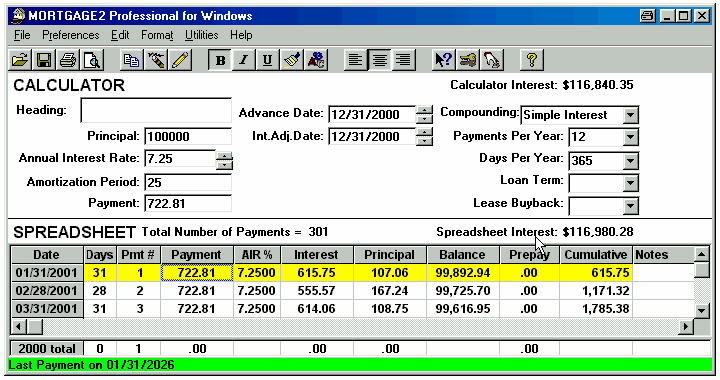Click the vertical scrollbar thumb
This screenshot has height=380, width=720.
coord(702,270)
